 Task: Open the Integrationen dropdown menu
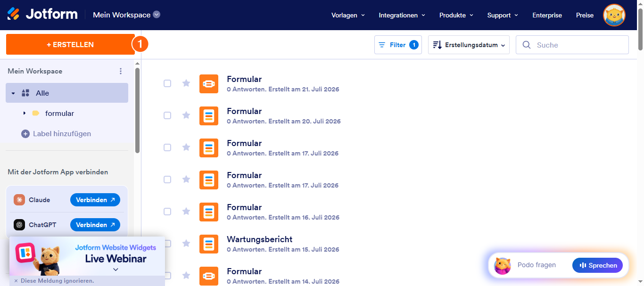point(402,15)
